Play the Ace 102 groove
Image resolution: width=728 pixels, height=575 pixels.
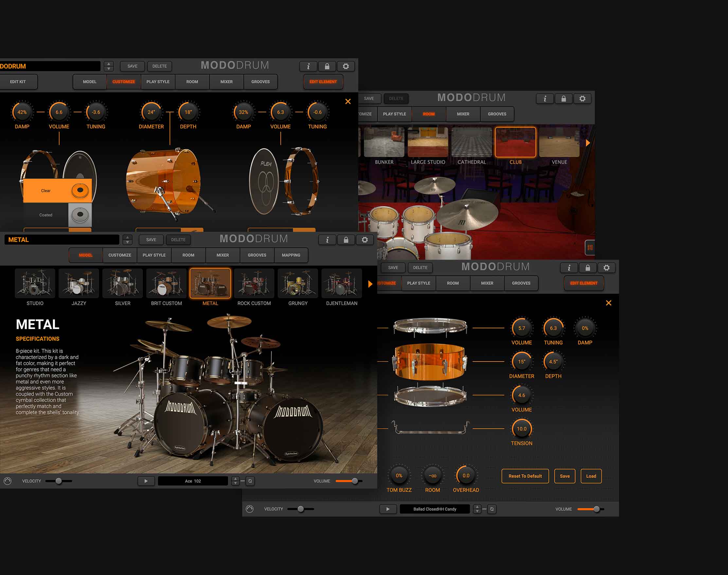[x=146, y=481]
